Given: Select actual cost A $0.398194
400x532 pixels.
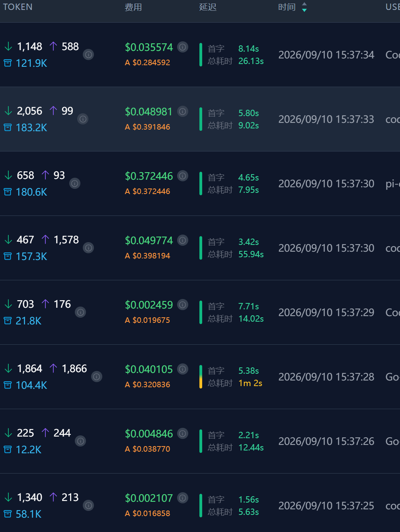Looking at the screenshot, I should [x=148, y=256].
